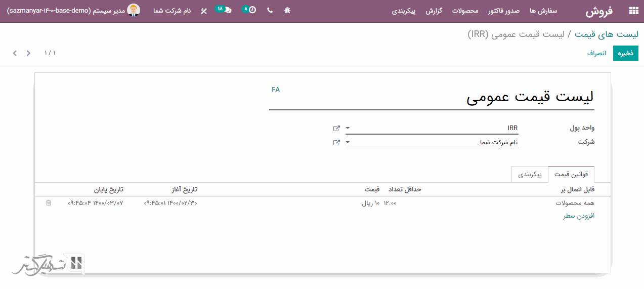
Task: Click the debug bug icon
Action: tap(287, 10)
